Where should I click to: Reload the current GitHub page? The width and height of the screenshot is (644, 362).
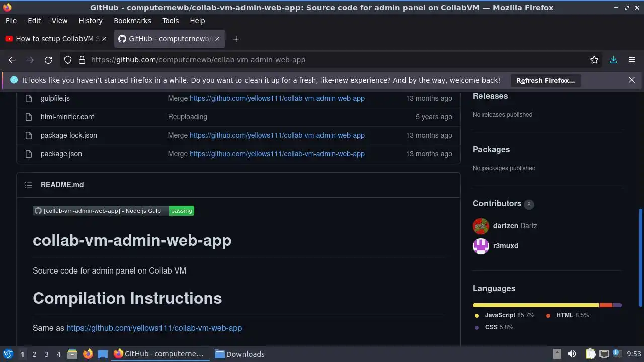coord(48,60)
